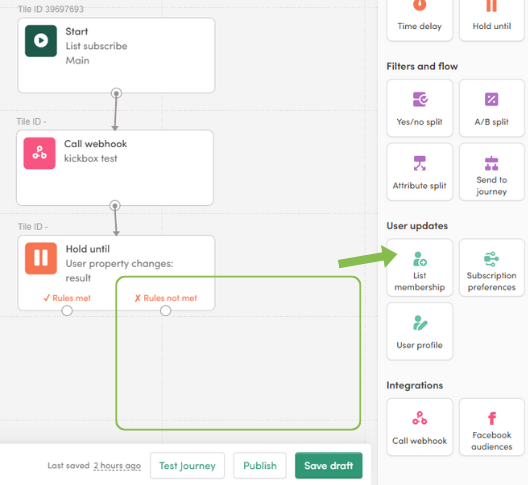Save the journey as draft
528x485 pixels.
(329, 465)
